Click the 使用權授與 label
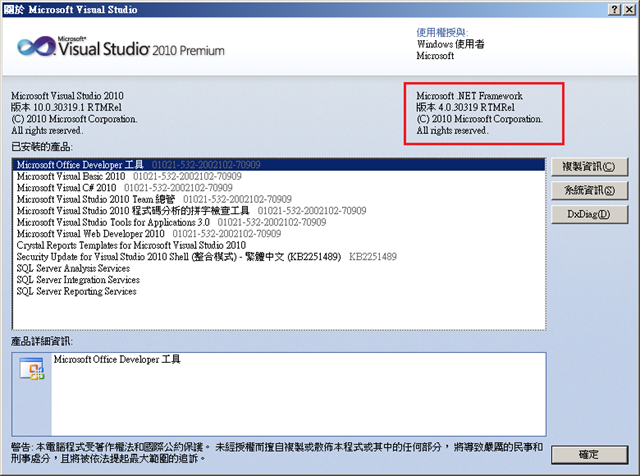Screen dimensions: 640x476 pyautogui.click(x=442, y=32)
